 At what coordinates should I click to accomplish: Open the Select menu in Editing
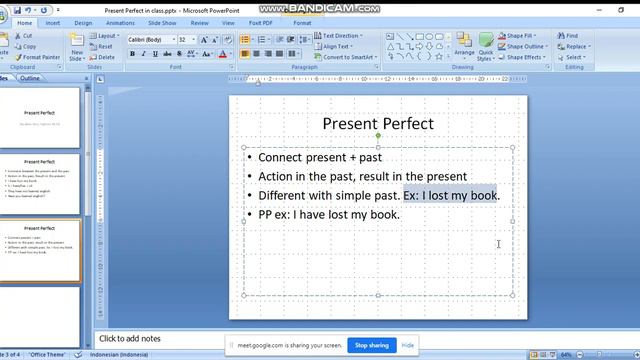[571, 57]
